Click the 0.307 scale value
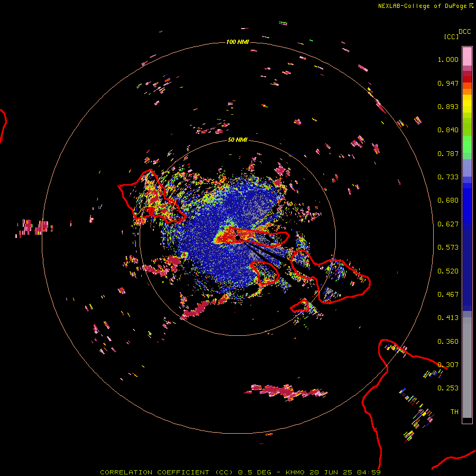The image size is (476, 476). click(448, 365)
